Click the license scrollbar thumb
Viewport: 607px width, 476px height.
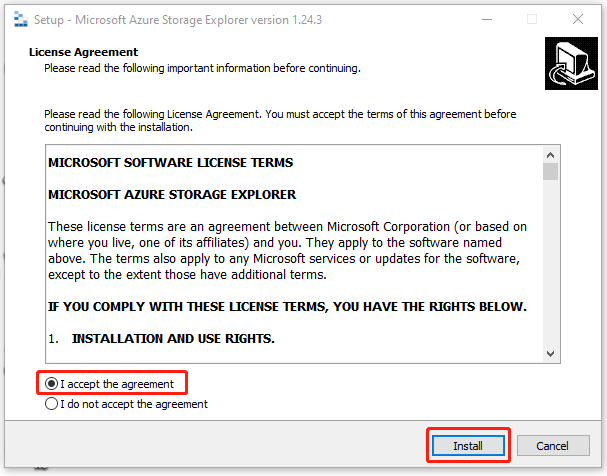tap(550, 171)
